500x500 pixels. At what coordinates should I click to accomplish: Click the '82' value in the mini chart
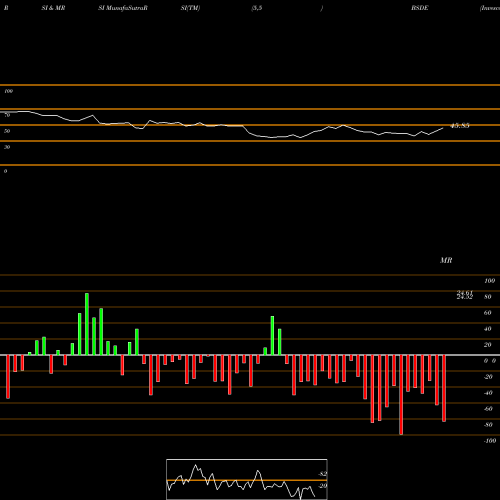[x=323, y=474]
